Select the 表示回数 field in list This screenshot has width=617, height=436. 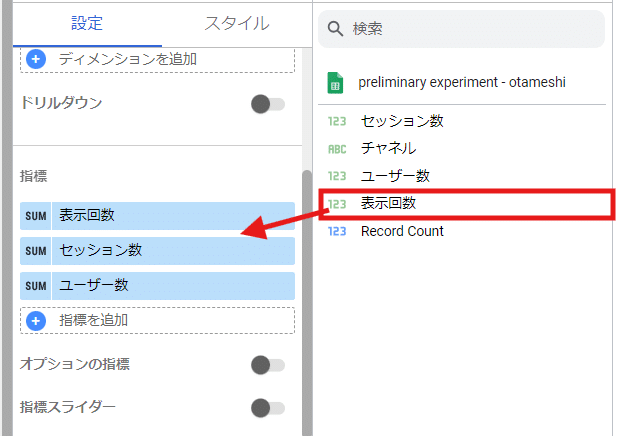point(389,203)
